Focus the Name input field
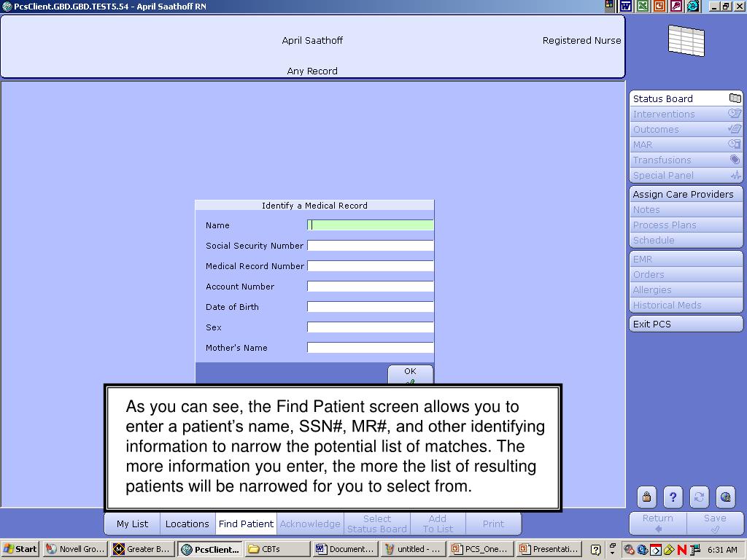Viewport: 747px width, 560px height. [x=370, y=225]
